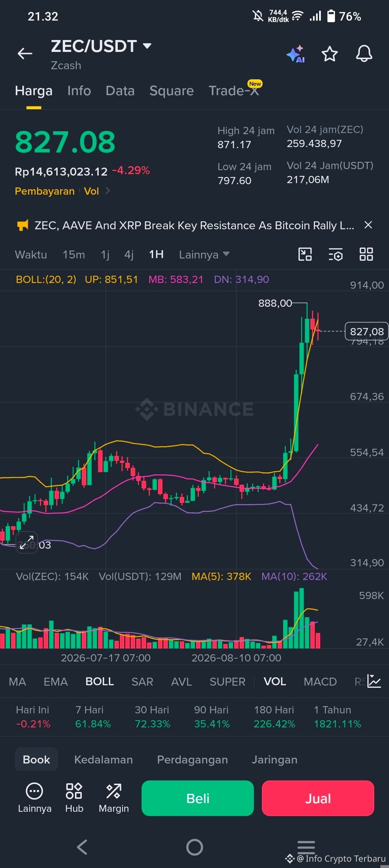
Task: Open the Hub icon
Action: tap(74, 798)
